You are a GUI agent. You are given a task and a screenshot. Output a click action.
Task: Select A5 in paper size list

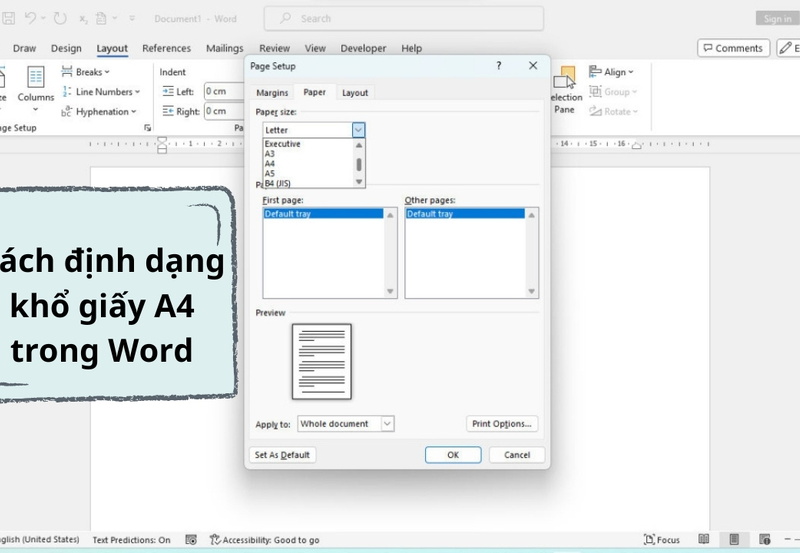point(307,173)
